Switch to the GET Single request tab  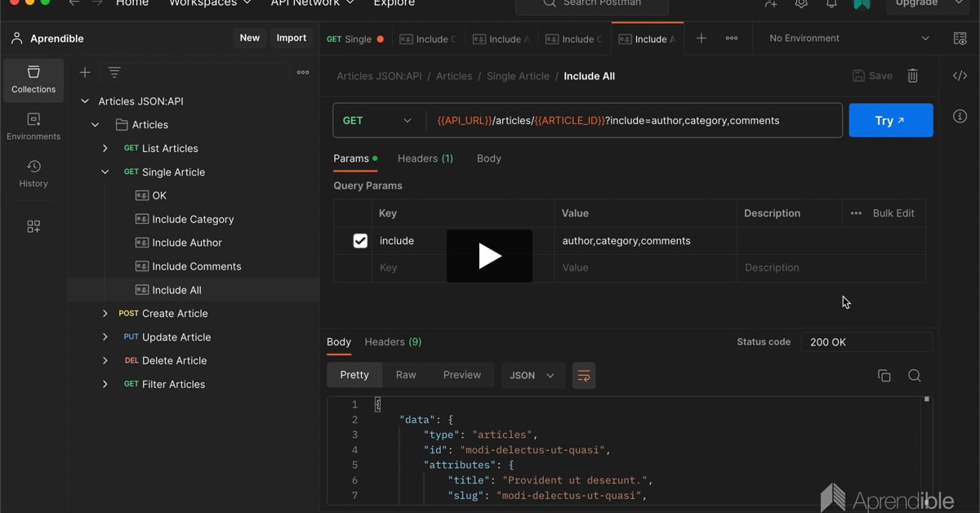(356, 38)
